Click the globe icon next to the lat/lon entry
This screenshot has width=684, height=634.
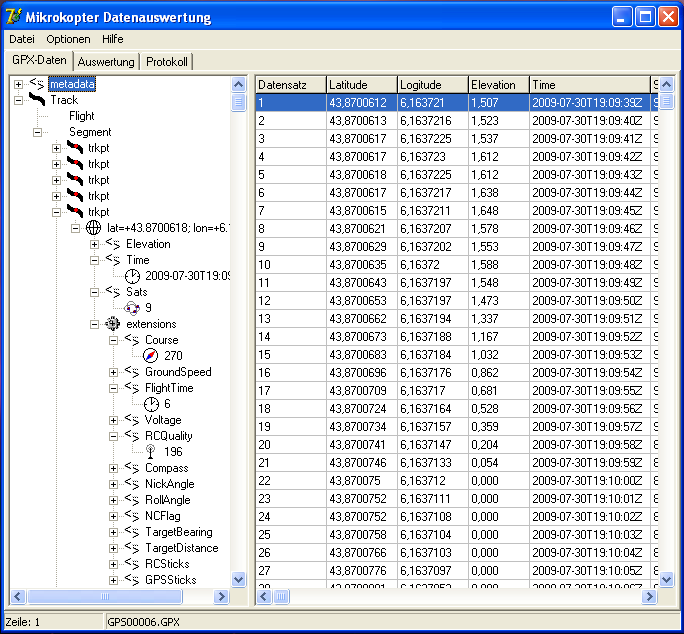point(93,228)
